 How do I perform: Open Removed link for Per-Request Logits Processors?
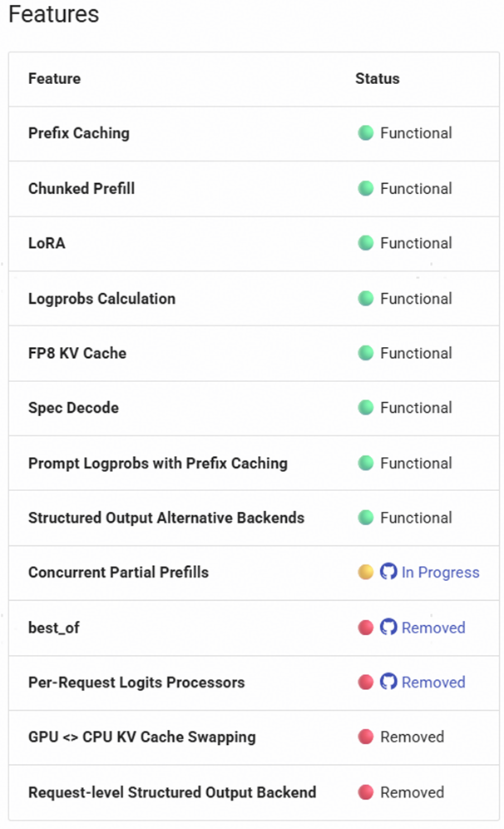coord(433,683)
